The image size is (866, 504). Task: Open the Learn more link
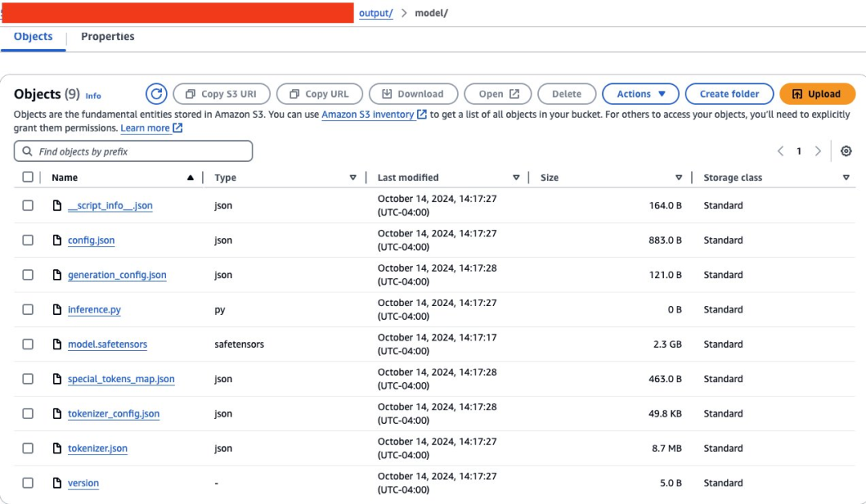[145, 128]
